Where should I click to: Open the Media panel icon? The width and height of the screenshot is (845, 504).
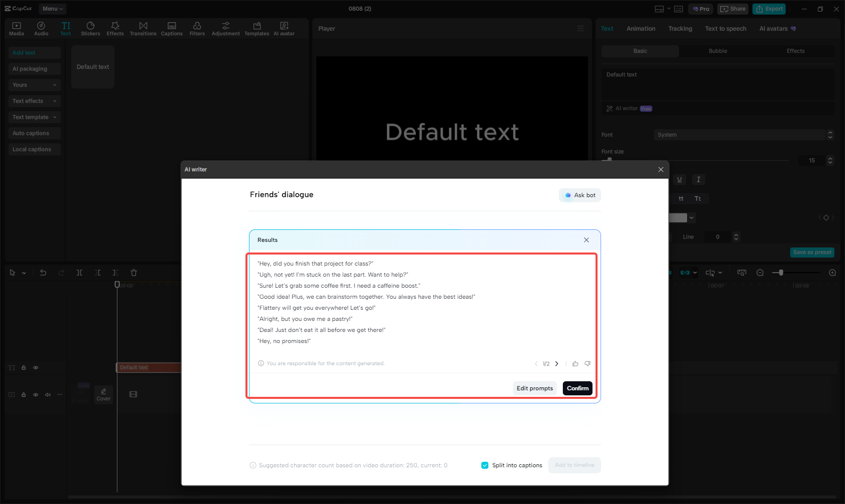coord(17,29)
